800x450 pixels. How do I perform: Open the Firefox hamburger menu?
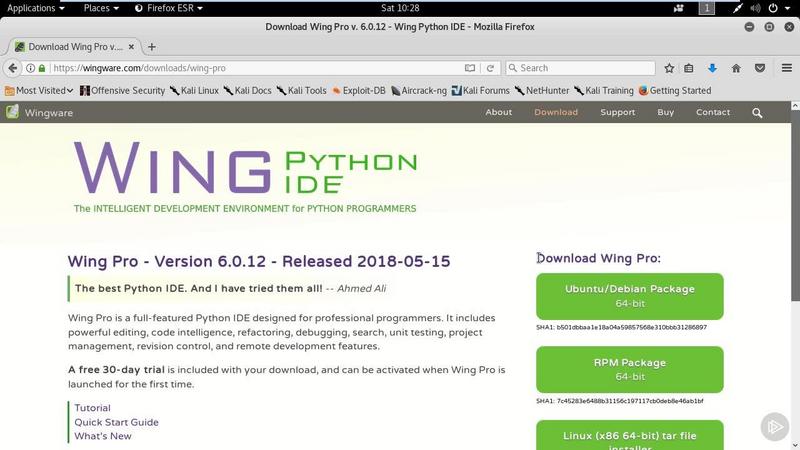click(787, 68)
